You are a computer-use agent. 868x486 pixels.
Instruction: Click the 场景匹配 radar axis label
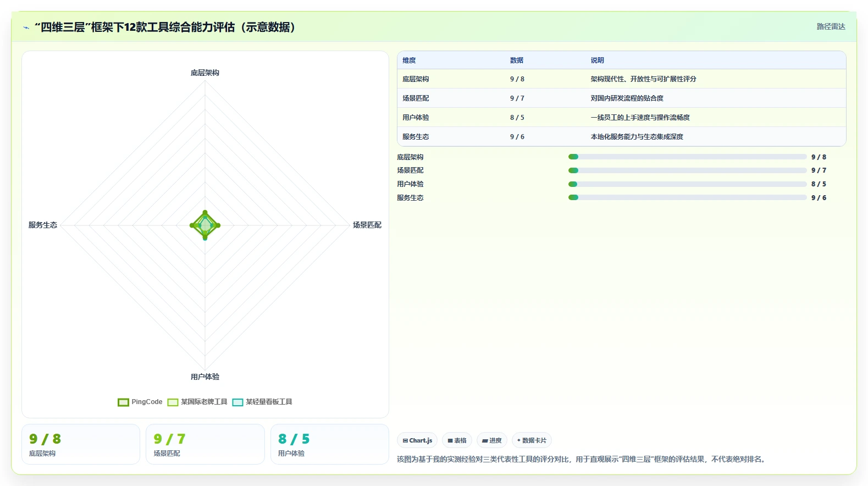[x=367, y=225]
